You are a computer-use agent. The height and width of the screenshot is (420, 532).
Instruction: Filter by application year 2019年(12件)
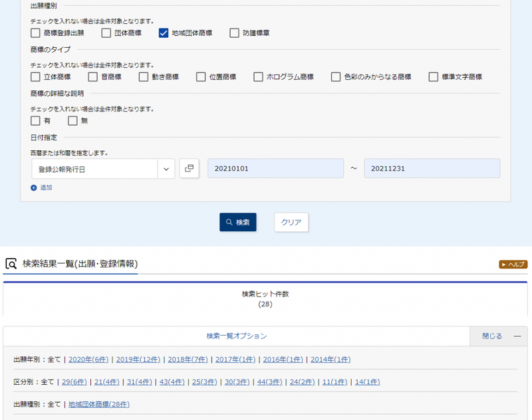tap(138, 360)
